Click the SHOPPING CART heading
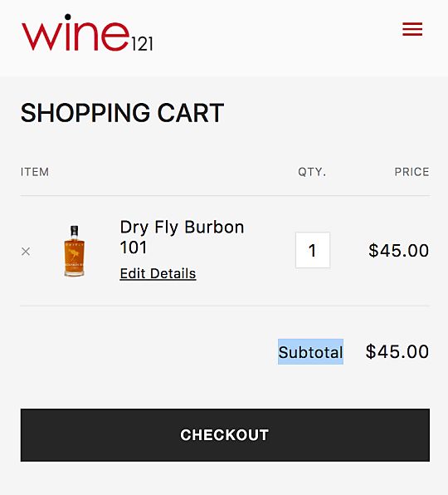This screenshot has height=495, width=448. pyautogui.click(x=122, y=113)
